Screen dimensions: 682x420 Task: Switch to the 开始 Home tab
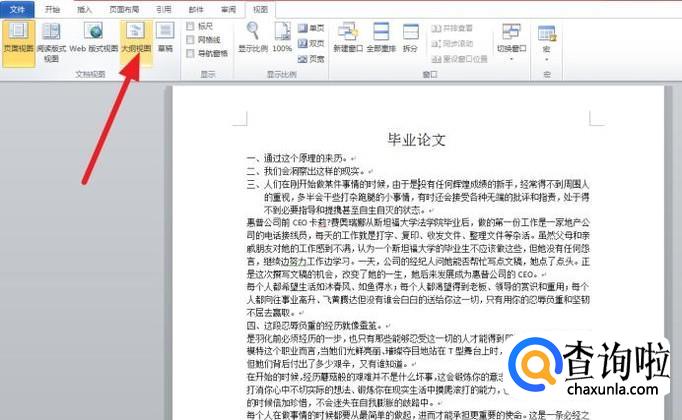click(52, 9)
